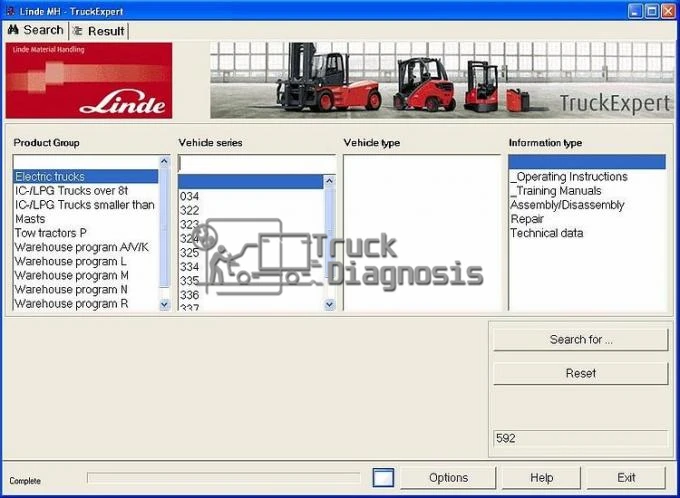Select Assembly/Disassembly information type
Image resolution: width=680 pixels, height=498 pixels.
point(587,205)
